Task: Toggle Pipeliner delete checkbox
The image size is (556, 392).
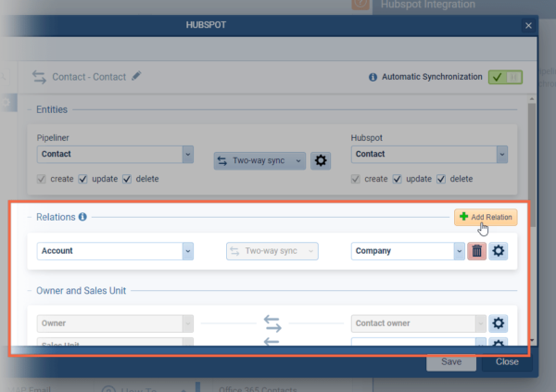Action: 128,179
